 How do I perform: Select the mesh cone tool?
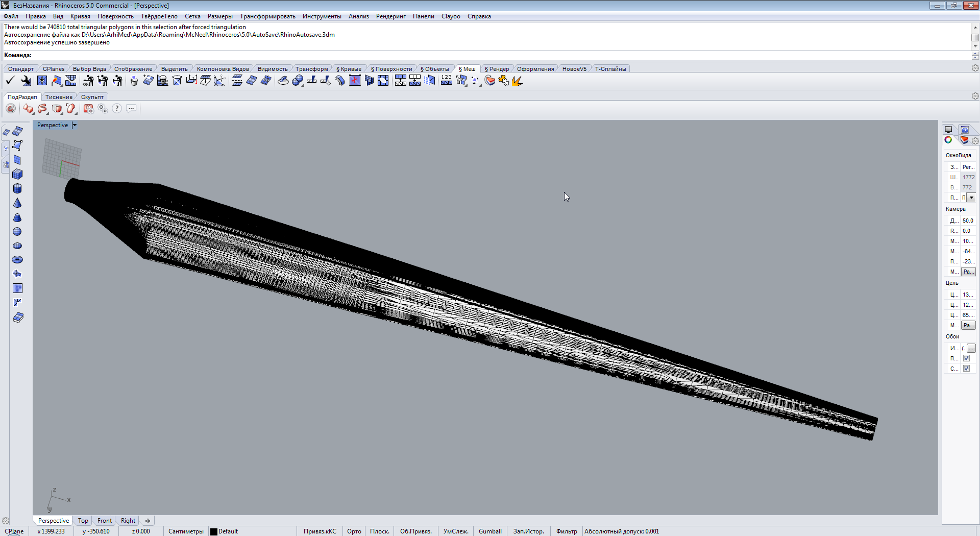(x=17, y=203)
